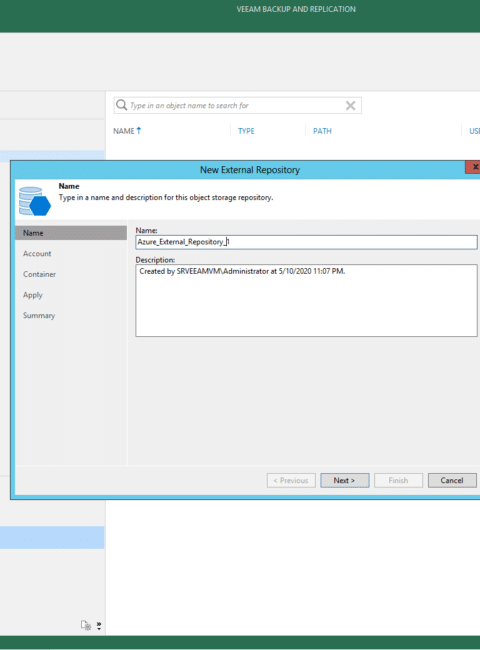Click the repository Name input field
The image size is (480, 650).
pos(306,242)
